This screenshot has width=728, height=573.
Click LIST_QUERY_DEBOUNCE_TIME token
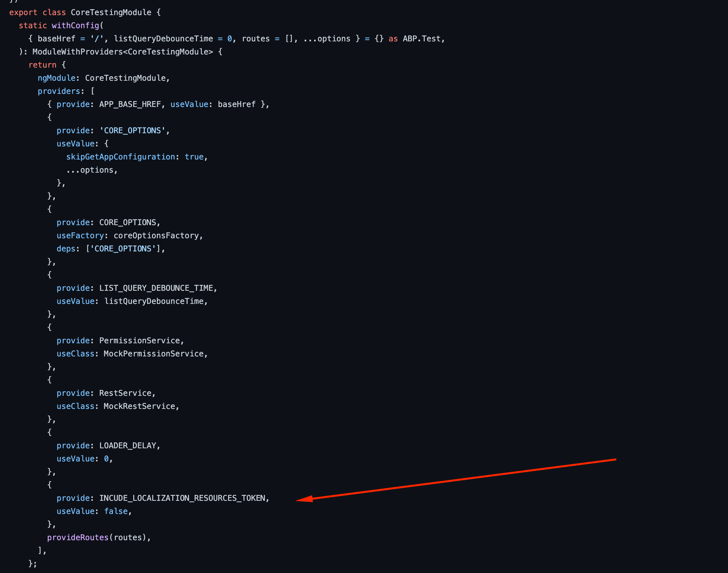click(156, 288)
